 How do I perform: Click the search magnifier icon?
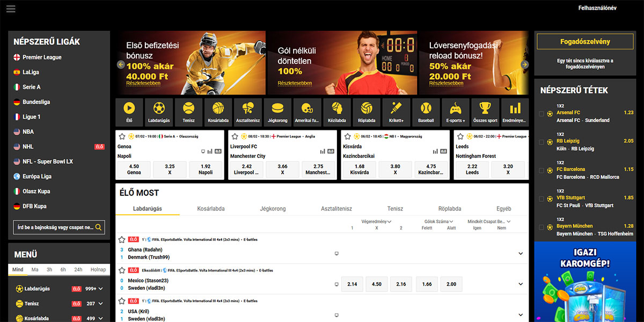(98, 228)
